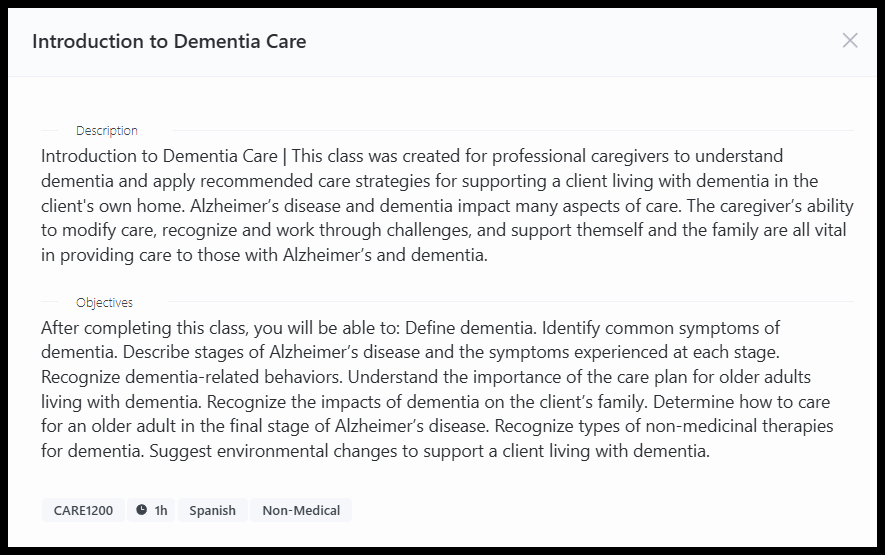The width and height of the screenshot is (885, 555).
Task: Click the Spanish language tag
Action: click(x=212, y=510)
